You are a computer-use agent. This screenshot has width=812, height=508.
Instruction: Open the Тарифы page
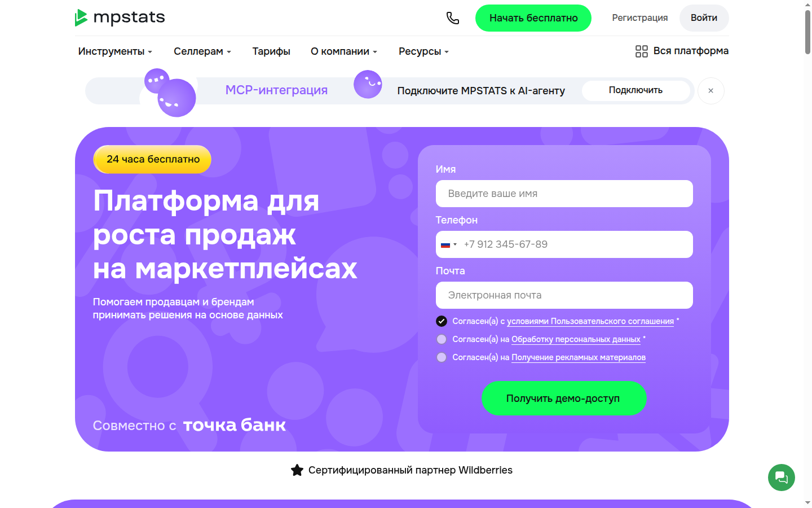[271, 51]
